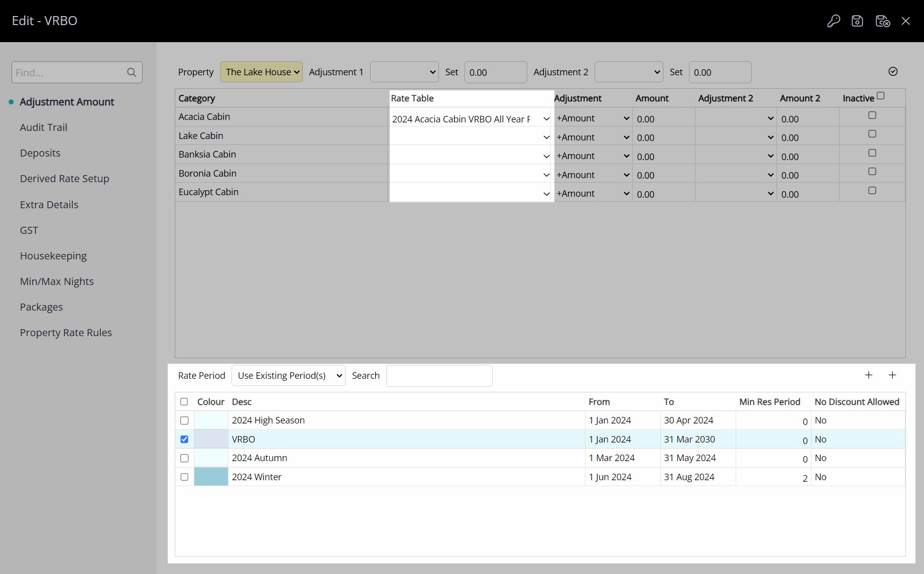Toggle Inactive checkbox for Boronia Cabin
Screen dimensions: 924x574
[872, 172]
